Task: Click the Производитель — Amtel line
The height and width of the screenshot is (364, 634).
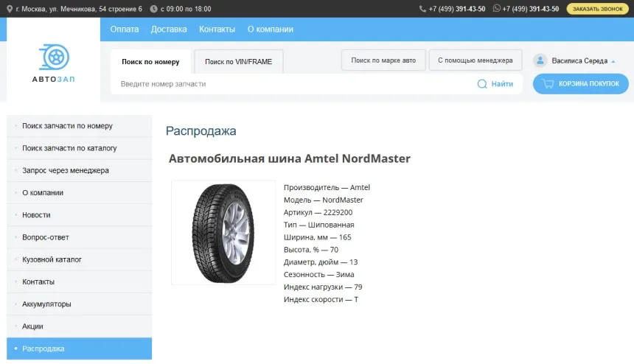Action: (327, 187)
